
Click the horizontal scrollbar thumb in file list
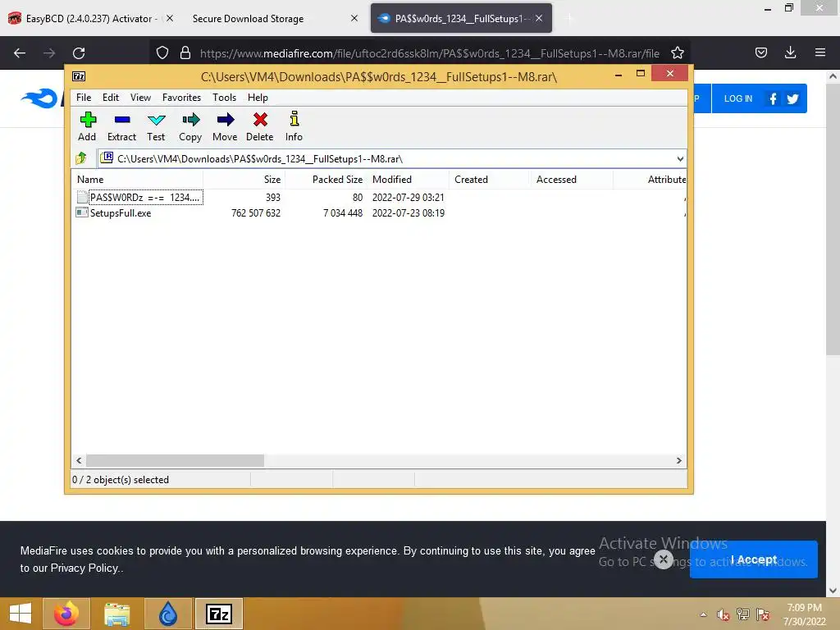176,460
